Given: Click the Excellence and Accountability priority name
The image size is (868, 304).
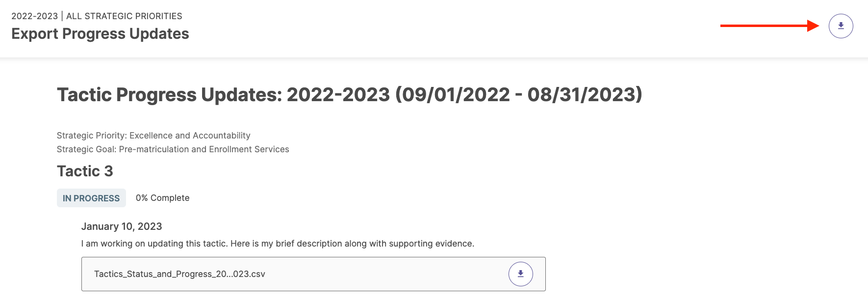Looking at the screenshot, I should point(190,136).
